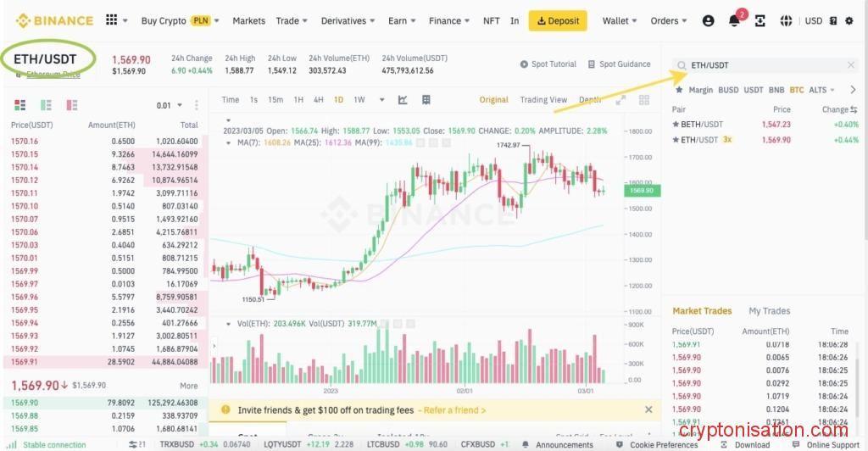Switch to the My Trades tab
This screenshot has height=451, width=868.
tap(769, 311)
